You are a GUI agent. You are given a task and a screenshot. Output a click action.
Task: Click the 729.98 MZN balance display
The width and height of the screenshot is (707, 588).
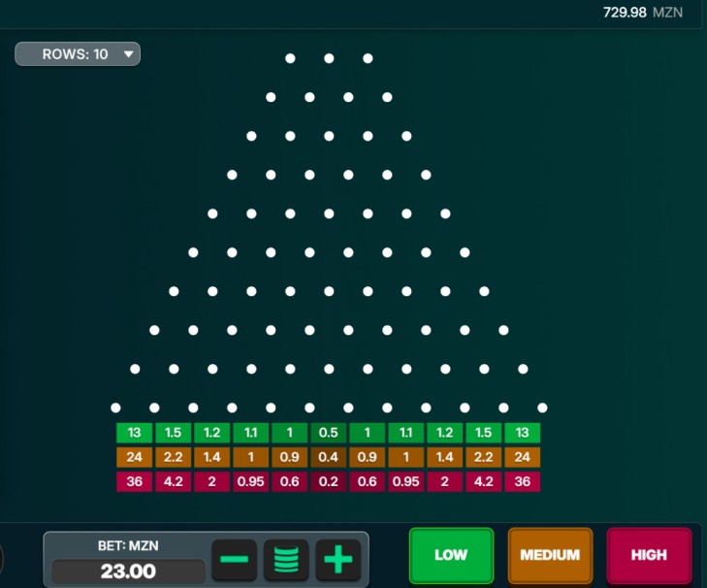point(643,13)
